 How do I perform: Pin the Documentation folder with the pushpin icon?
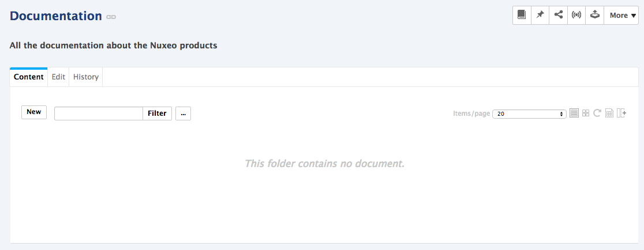[x=540, y=15]
